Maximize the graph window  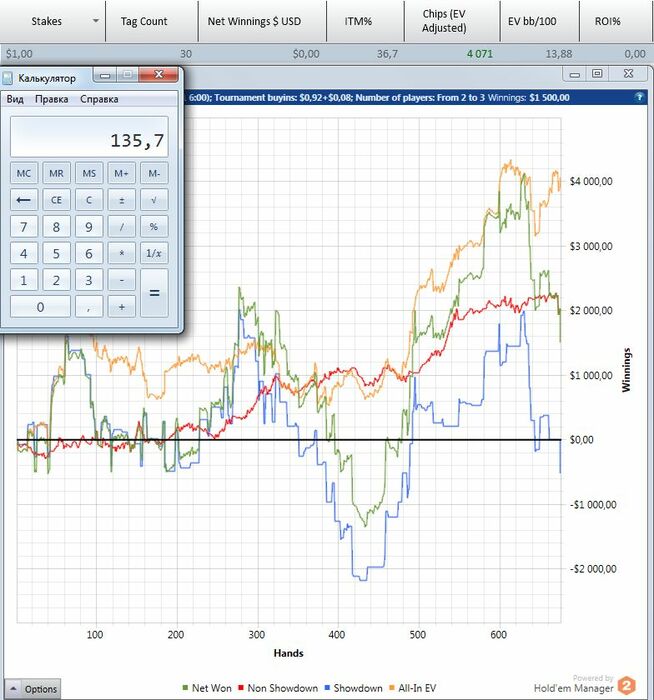click(597, 74)
